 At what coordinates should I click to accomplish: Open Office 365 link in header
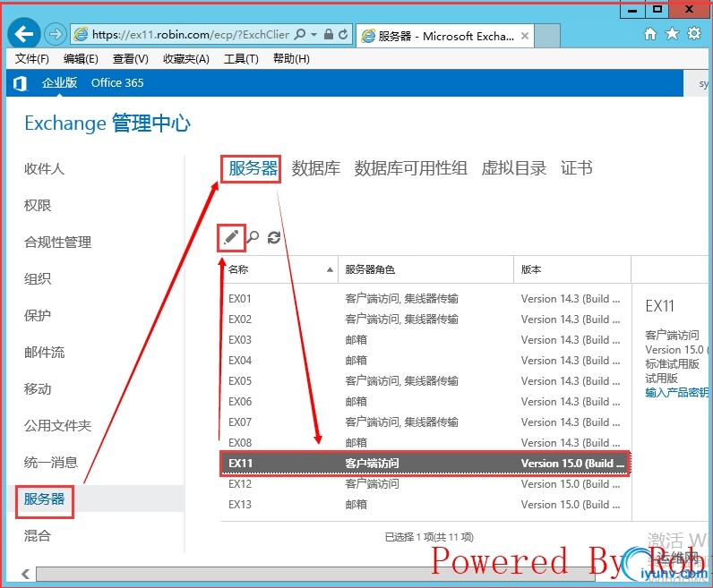pos(117,82)
